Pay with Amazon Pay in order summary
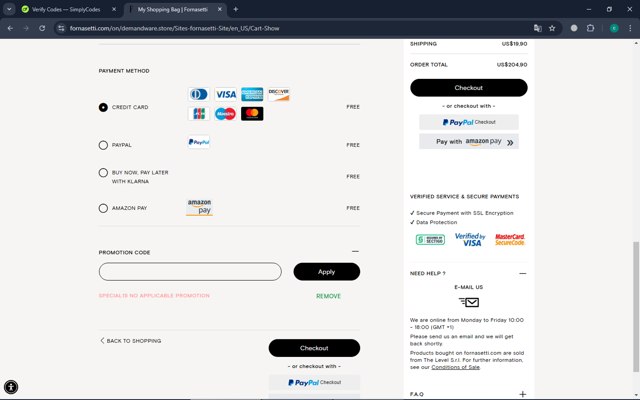The height and width of the screenshot is (400, 640). coord(469,142)
